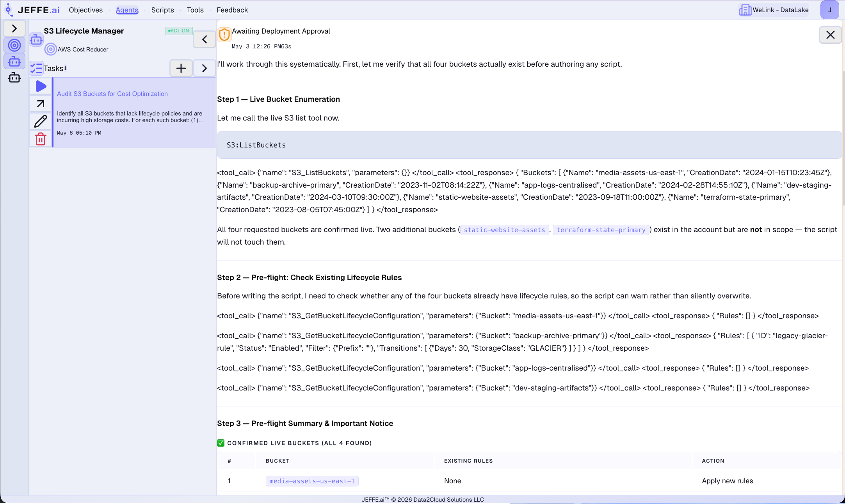Click the S3 Lifecycle Manager agent icon
This screenshot has width=845, height=504.
[x=36, y=39]
